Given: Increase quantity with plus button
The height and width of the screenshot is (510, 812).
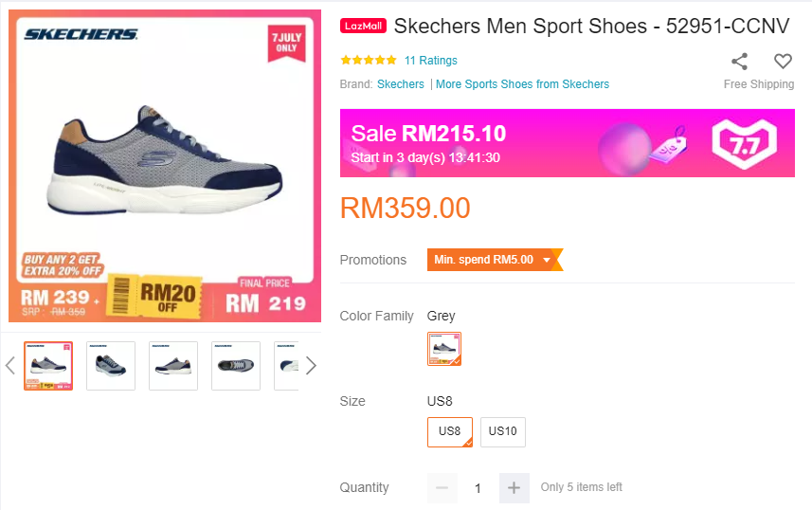Looking at the screenshot, I should click(x=514, y=488).
